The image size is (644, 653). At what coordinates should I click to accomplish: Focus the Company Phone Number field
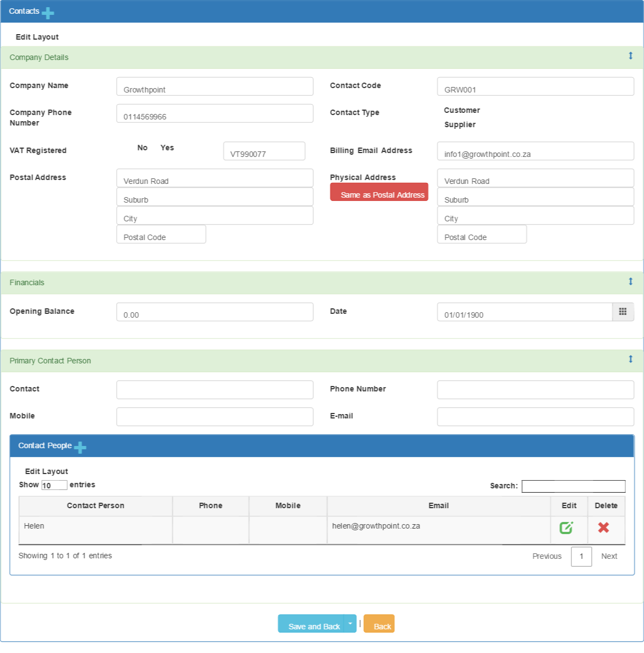215,113
